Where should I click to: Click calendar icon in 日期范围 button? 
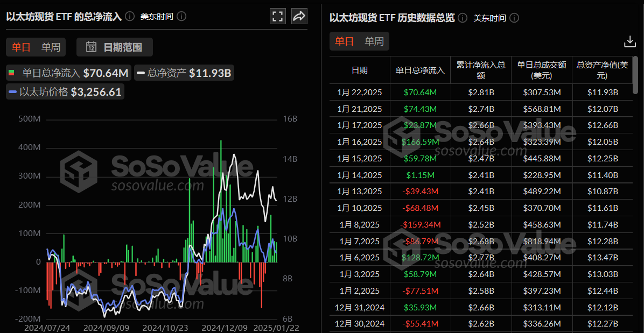[x=91, y=47]
